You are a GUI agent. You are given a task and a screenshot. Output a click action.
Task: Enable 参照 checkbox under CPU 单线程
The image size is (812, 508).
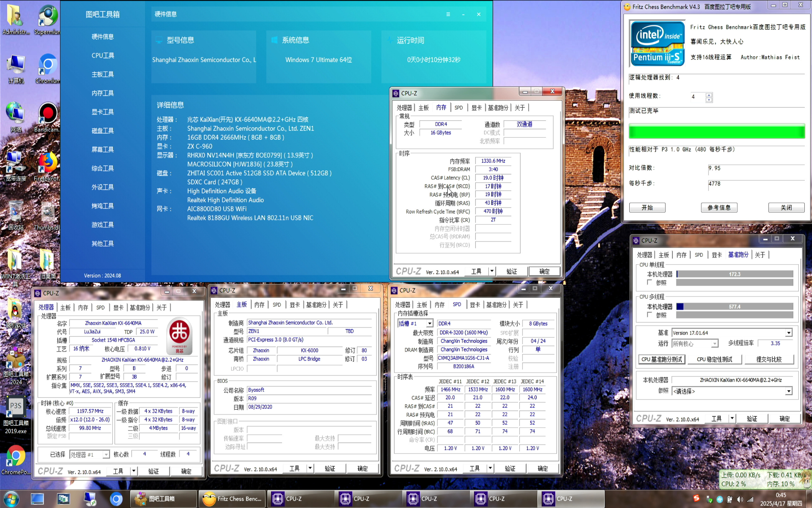(650, 282)
